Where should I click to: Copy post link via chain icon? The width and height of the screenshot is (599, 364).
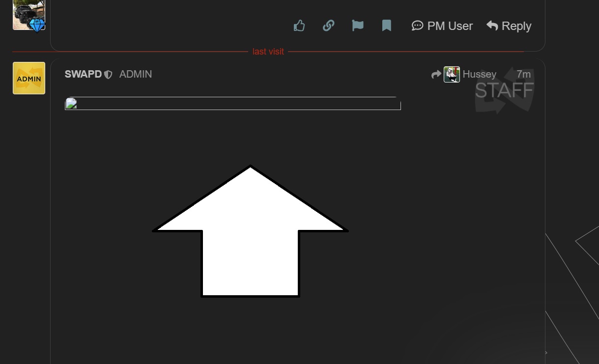tap(328, 26)
